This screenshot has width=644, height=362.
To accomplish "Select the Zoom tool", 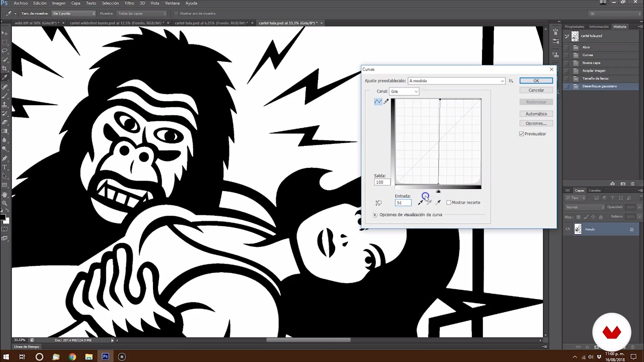I will [x=5, y=203].
